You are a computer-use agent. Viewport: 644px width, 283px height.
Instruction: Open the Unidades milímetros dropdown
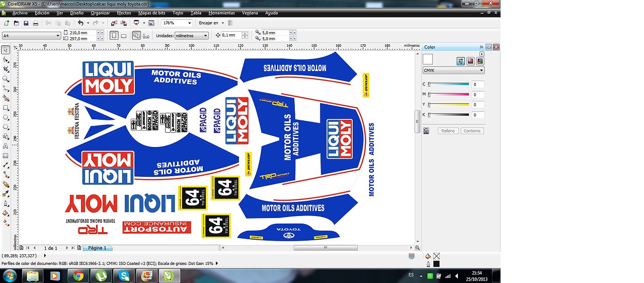(x=205, y=36)
